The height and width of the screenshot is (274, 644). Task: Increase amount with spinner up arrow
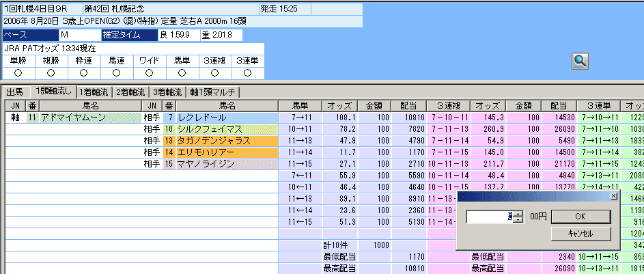[x=518, y=213]
